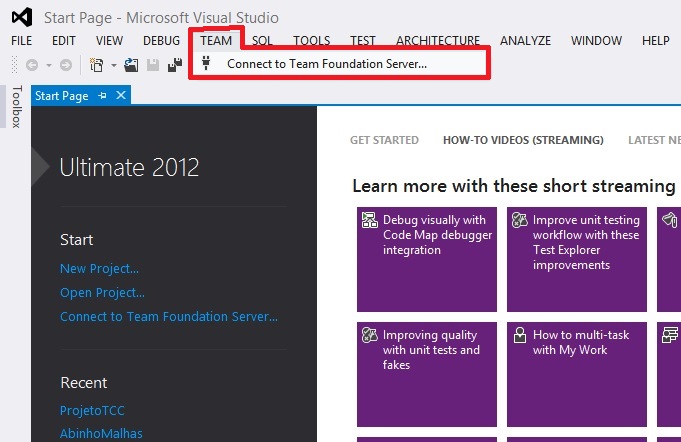The image size is (681, 442).
Task: Choose Connect to Team Foundation Server menu entry
Action: pos(340,64)
